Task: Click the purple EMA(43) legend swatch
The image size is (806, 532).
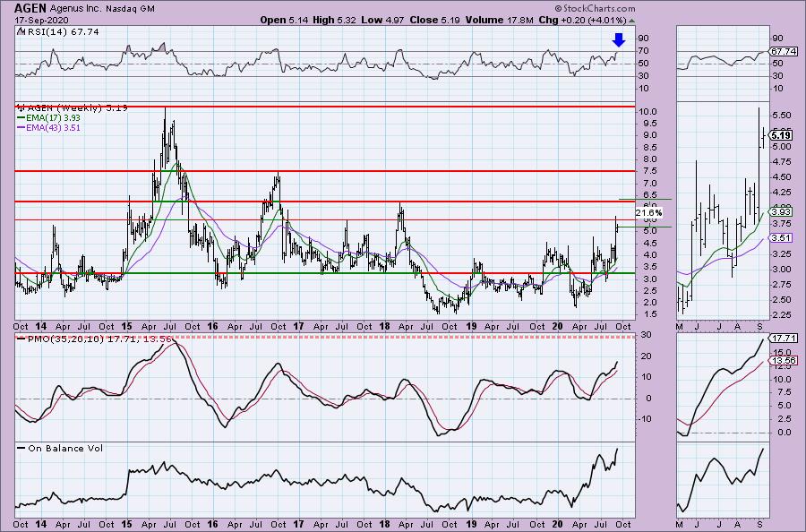Action: [21, 127]
